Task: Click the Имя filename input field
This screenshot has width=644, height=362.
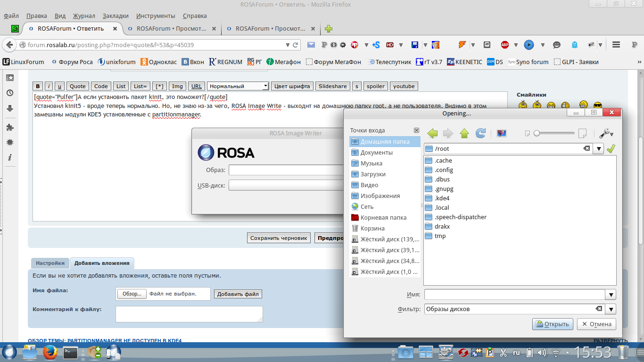Action: [515, 295]
